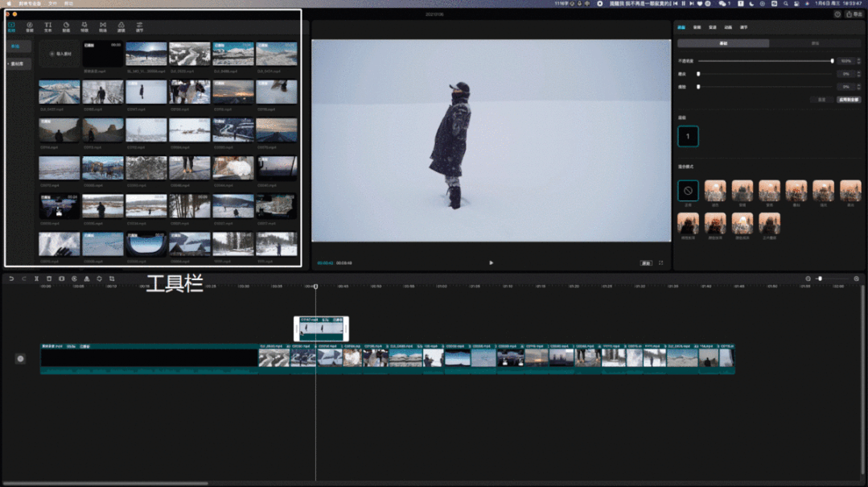Open the Stickers (贴纸) icon
The width and height of the screenshot is (868, 487).
pos(66,27)
